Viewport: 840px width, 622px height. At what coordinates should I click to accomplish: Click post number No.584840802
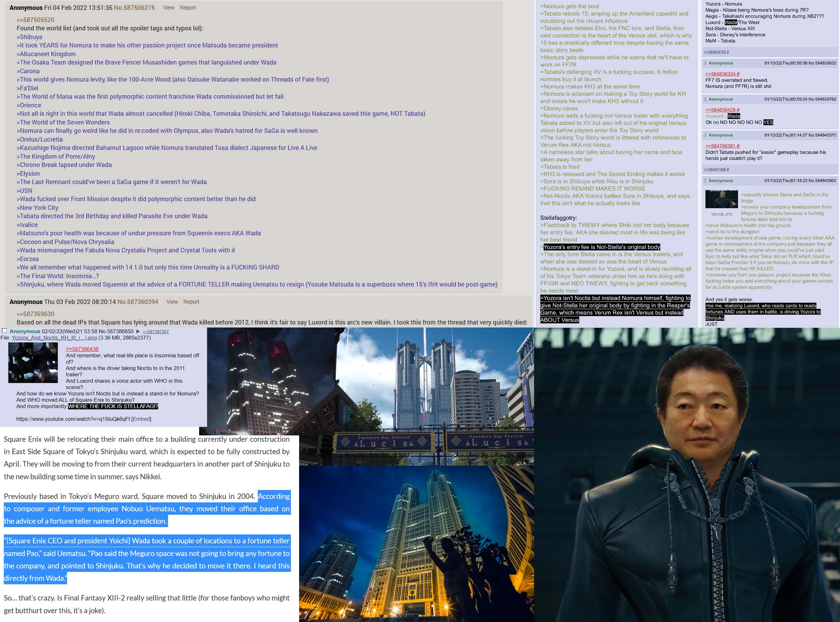(822, 181)
